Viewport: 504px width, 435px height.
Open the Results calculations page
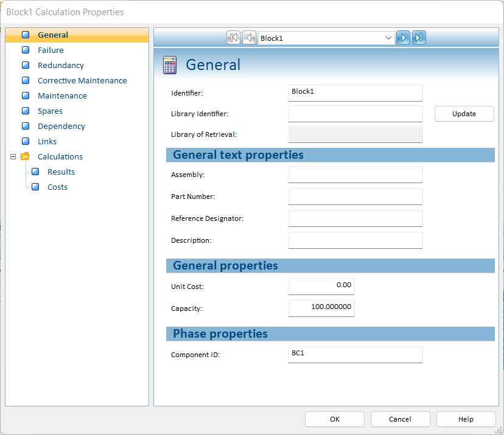(61, 172)
